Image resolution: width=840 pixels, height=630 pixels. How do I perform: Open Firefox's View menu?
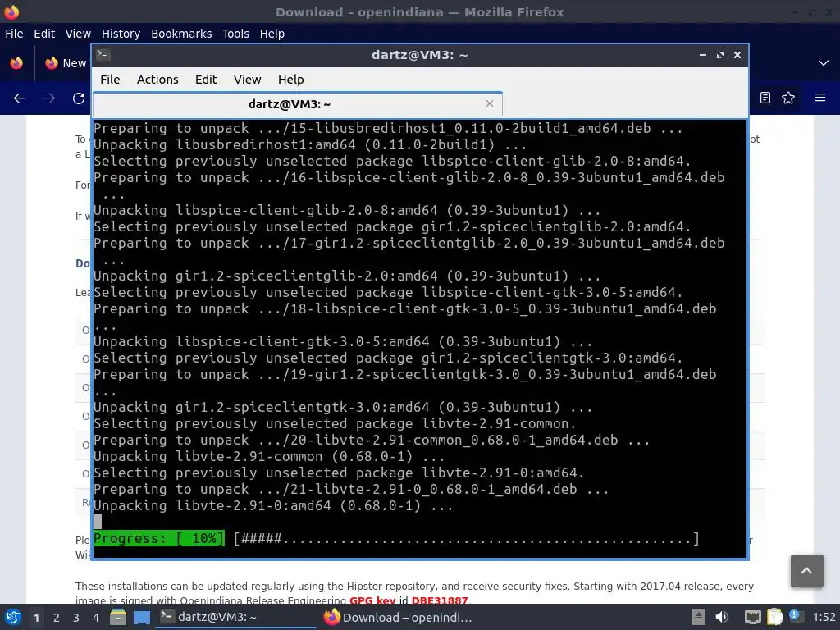78,34
